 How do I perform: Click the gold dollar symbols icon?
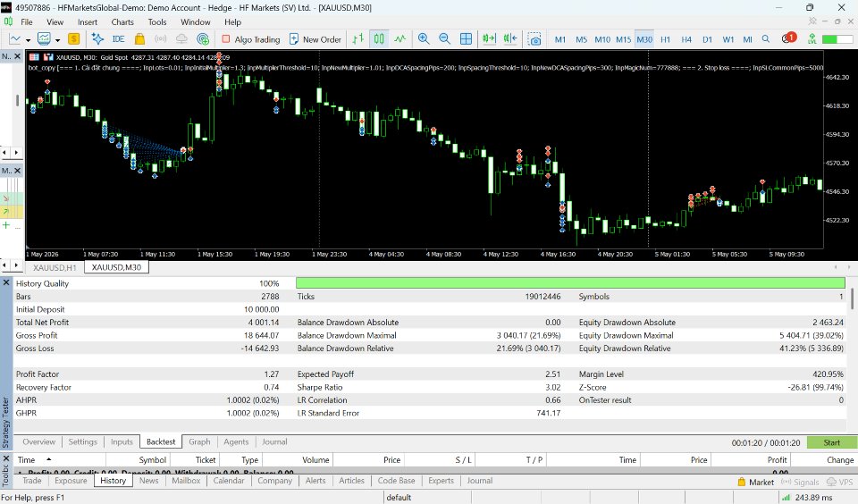(73, 38)
